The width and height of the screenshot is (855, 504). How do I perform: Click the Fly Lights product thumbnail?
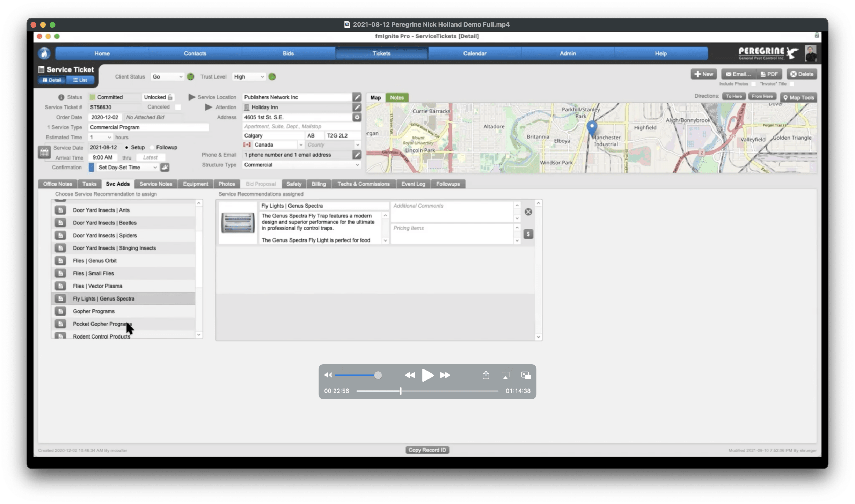237,223
